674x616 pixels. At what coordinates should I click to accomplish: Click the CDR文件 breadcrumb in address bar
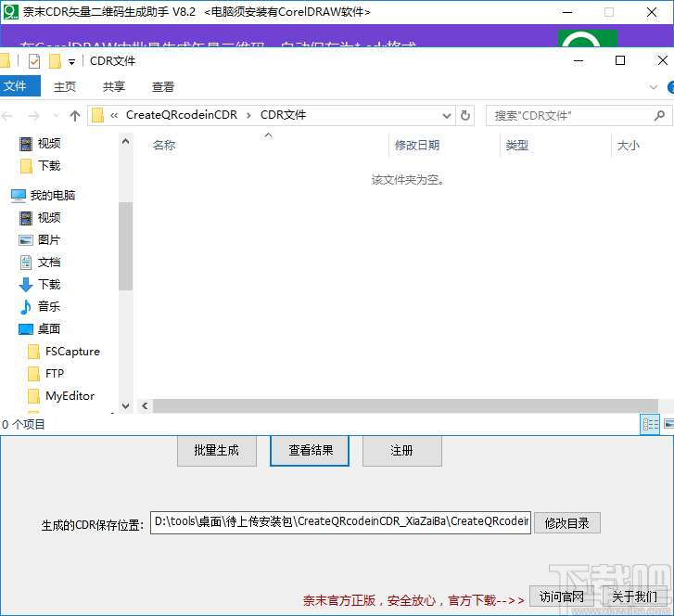pos(284,115)
